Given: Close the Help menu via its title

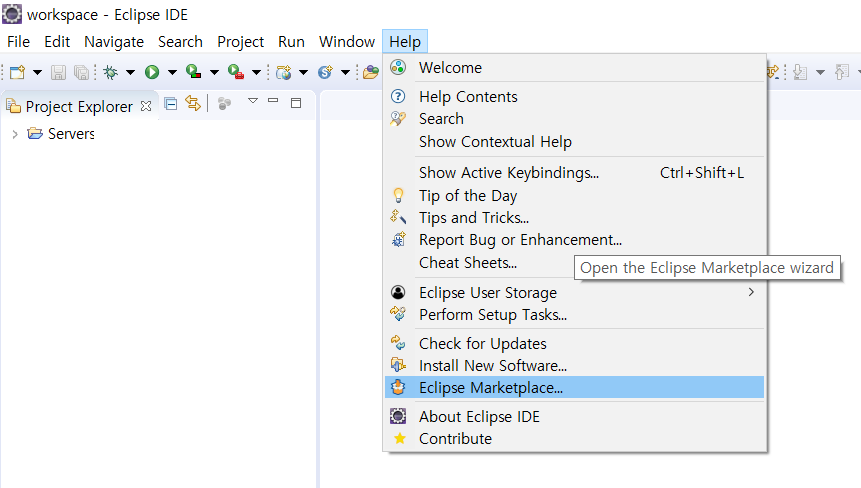Looking at the screenshot, I should [405, 42].
